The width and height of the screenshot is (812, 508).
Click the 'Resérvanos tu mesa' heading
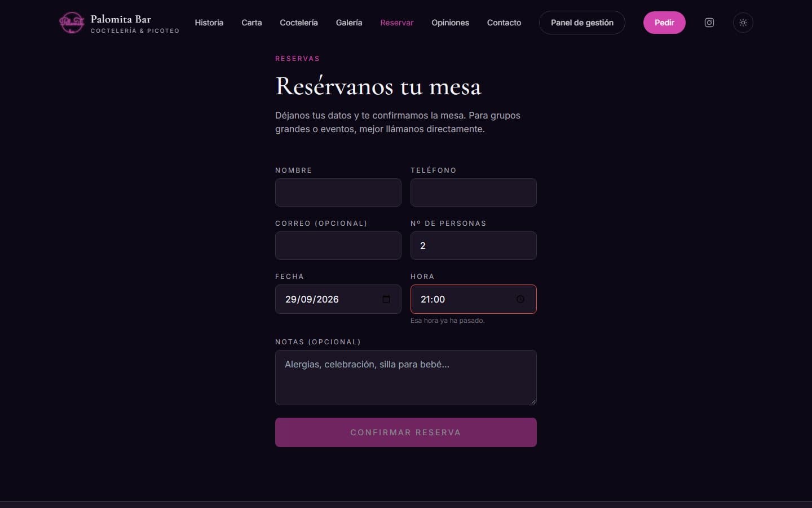tap(378, 86)
